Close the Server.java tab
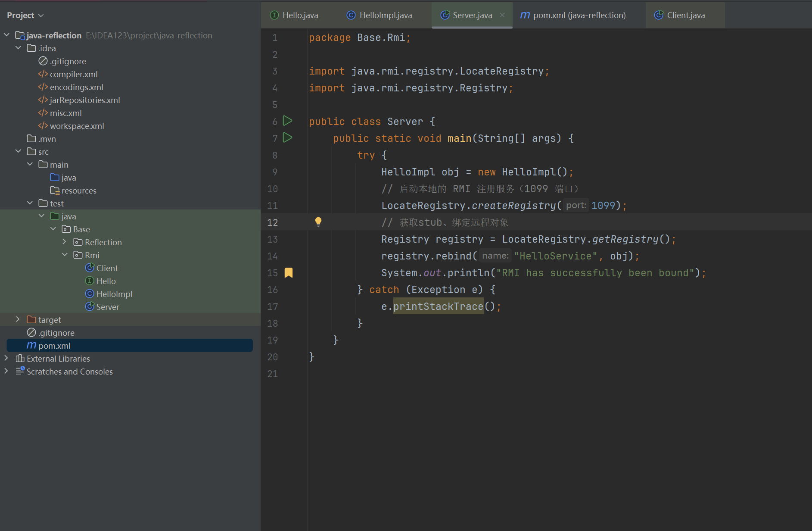The height and width of the screenshot is (531, 812). click(502, 15)
